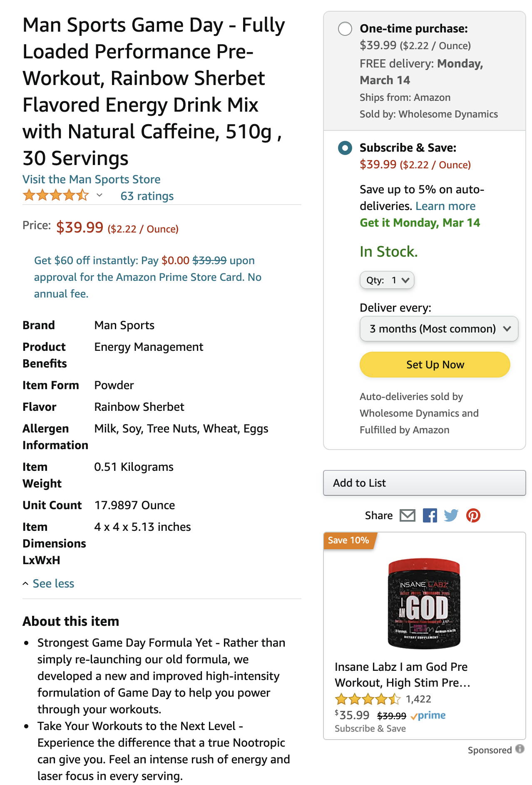The height and width of the screenshot is (785, 532).
Task: Select One-time purchase radio option
Action: click(x=345, y=29)
